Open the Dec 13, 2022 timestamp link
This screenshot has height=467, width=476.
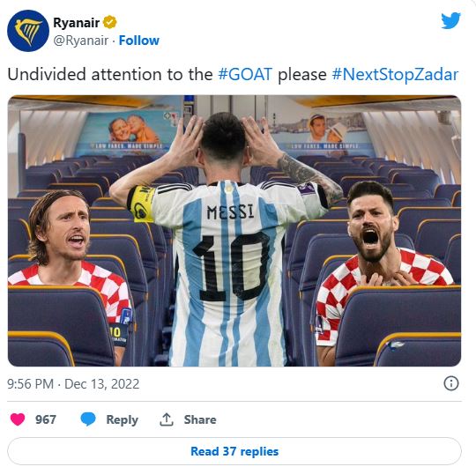click(73, 384)
